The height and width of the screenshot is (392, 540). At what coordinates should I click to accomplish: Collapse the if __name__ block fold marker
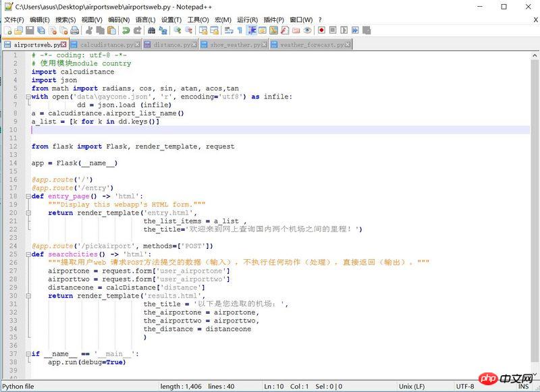[28, 354]
